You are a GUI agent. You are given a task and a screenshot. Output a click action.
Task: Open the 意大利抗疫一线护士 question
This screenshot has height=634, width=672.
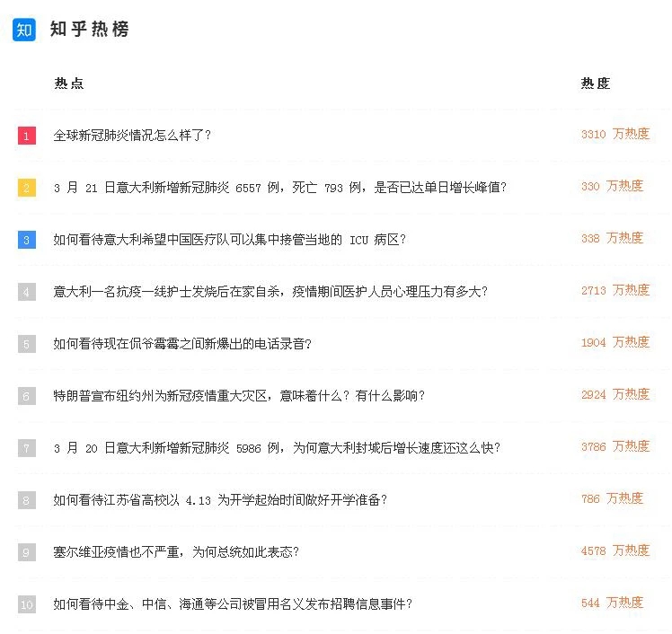click(270, 292)
